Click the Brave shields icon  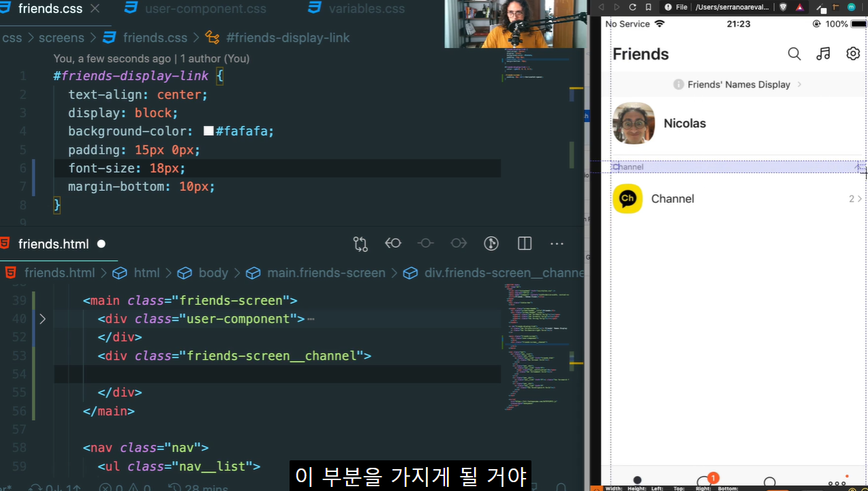[783, 7]
